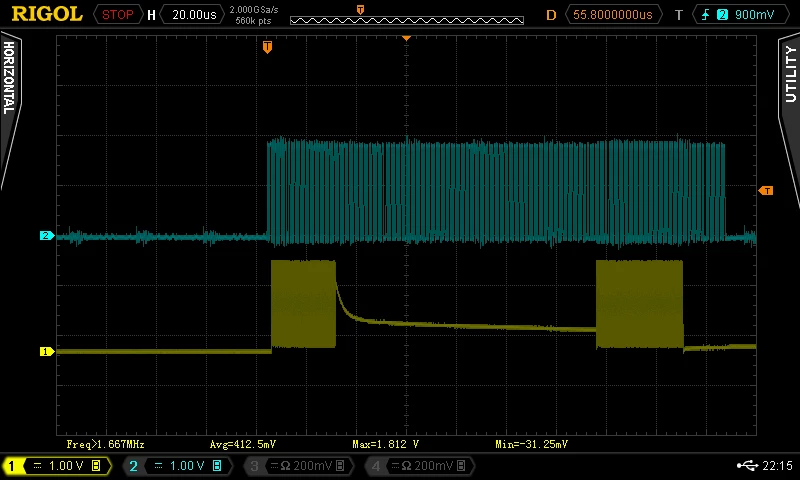This screenshot has height=480, width=800.
Task: Click the 2.000GSa/s sample rate readout
Action: (254, 10)
